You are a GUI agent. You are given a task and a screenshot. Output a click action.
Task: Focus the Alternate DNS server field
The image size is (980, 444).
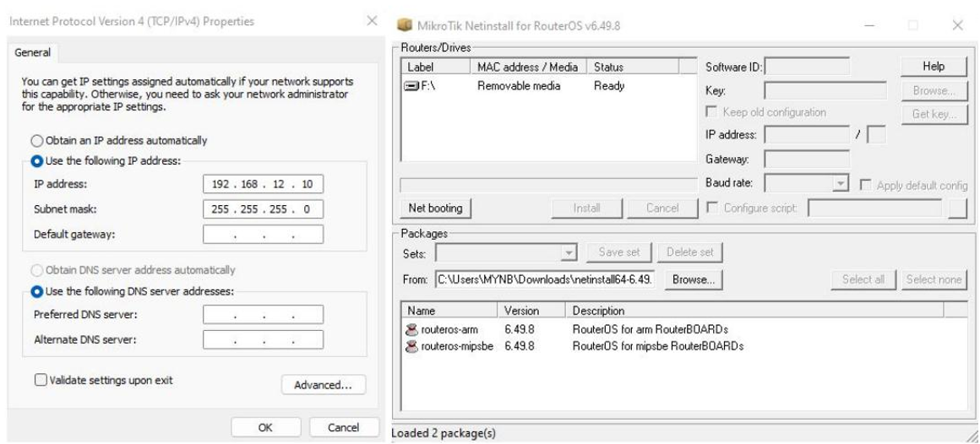tap(263, 339)
